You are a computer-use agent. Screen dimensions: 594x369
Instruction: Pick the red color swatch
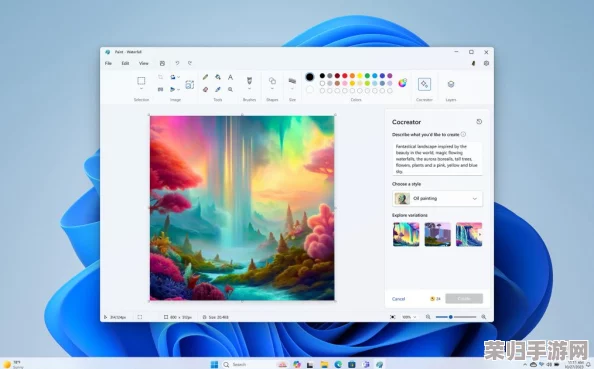click(345, 76)
